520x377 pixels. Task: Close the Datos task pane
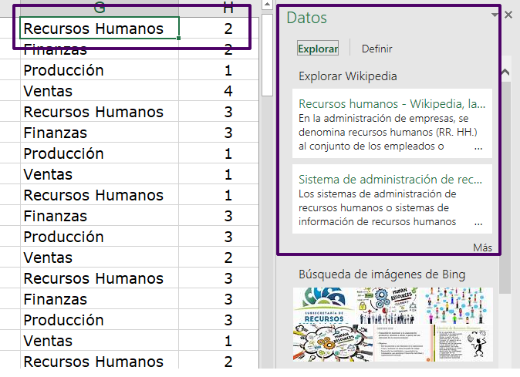pos(508,15)
